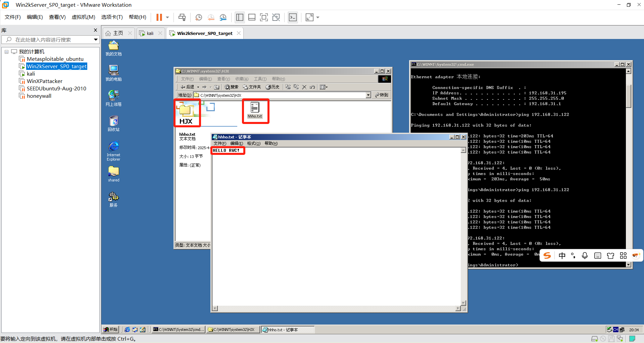Close the library panel
644x343 pixels.
[x=95, y=30]
